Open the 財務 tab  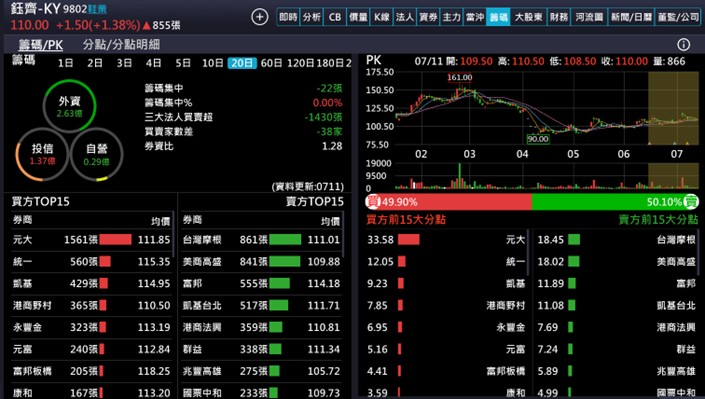point(559,17)
